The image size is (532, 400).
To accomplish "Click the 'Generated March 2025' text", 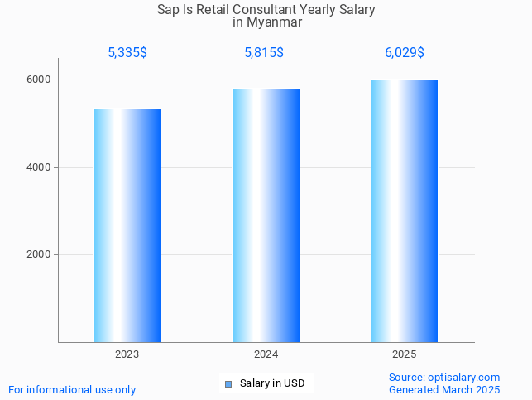I will pos(444,389).
